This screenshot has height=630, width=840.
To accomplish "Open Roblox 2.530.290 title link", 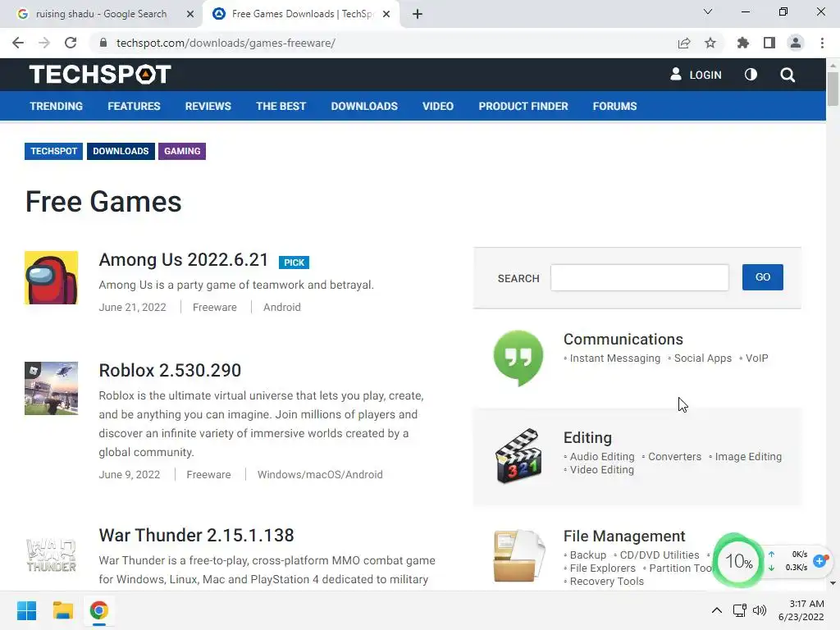I will tap(170, 370).
